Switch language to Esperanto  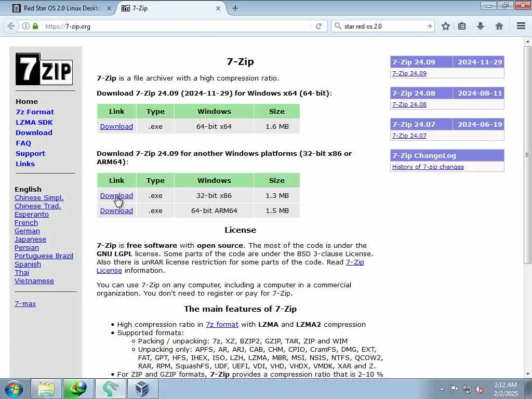(32, 215)
